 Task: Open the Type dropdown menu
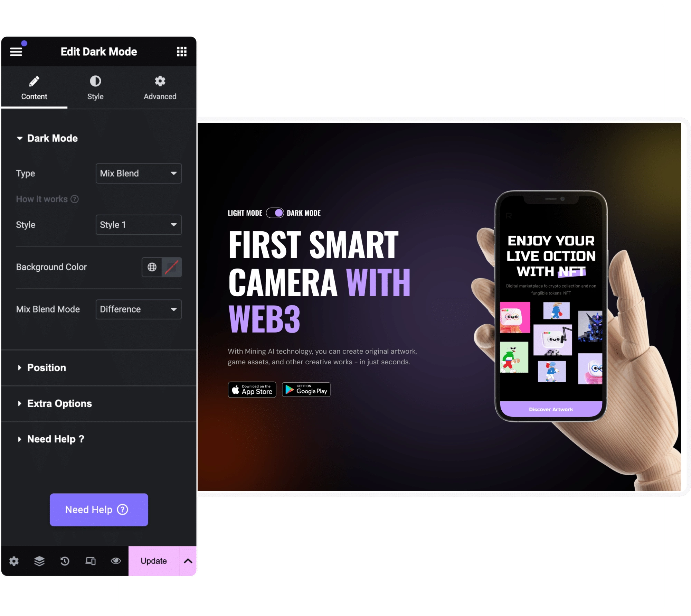pyautogui.click(x=137, y=174)
